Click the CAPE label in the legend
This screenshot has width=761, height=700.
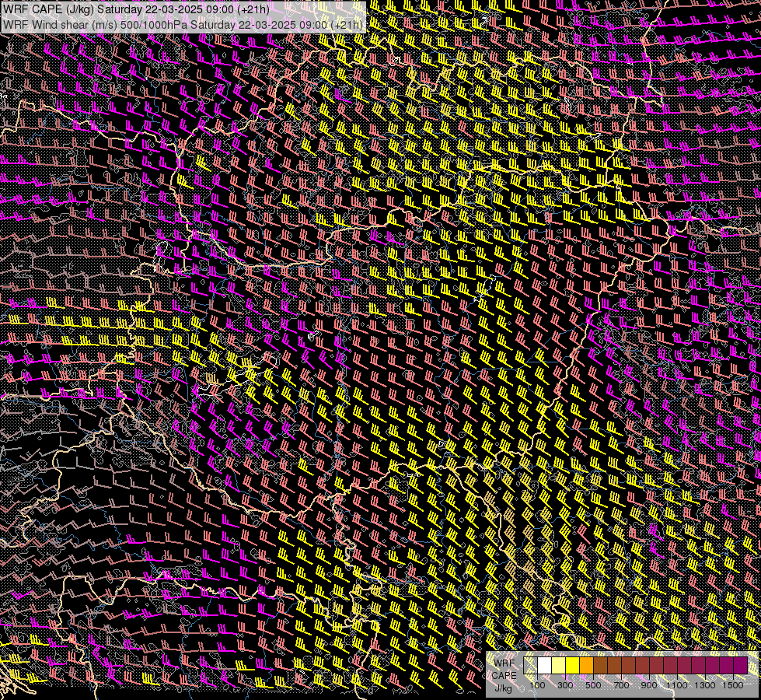tap(504, 676)
